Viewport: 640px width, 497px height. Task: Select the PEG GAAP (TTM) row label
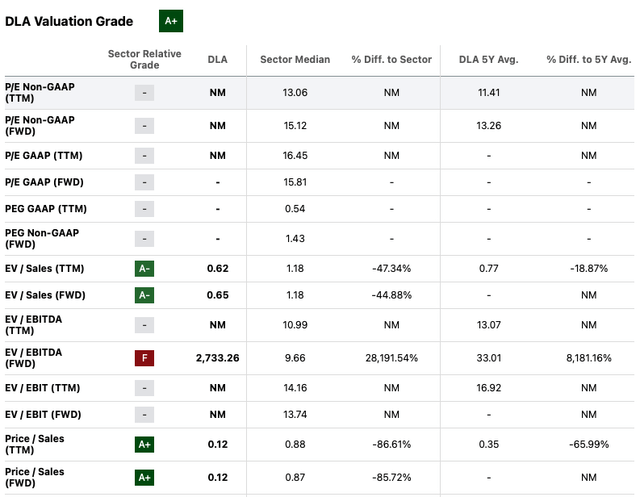[46, 209]
